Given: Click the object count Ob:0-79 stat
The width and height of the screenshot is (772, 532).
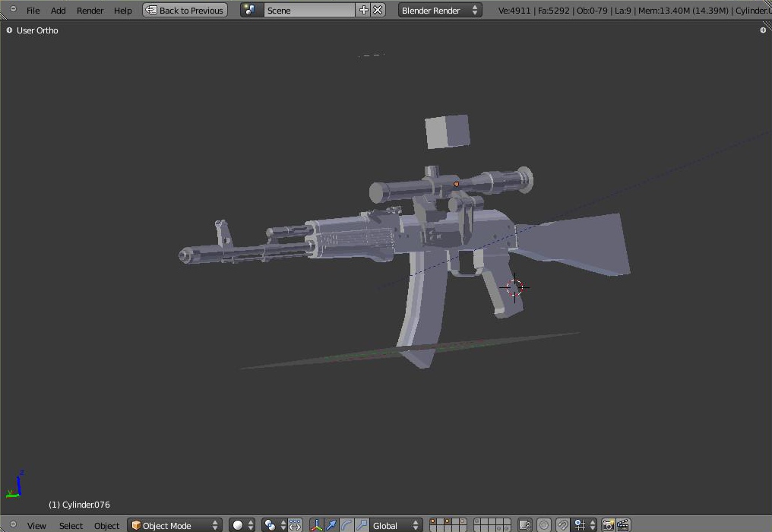Looking at the screenshot, I should (x=592, y=11).
